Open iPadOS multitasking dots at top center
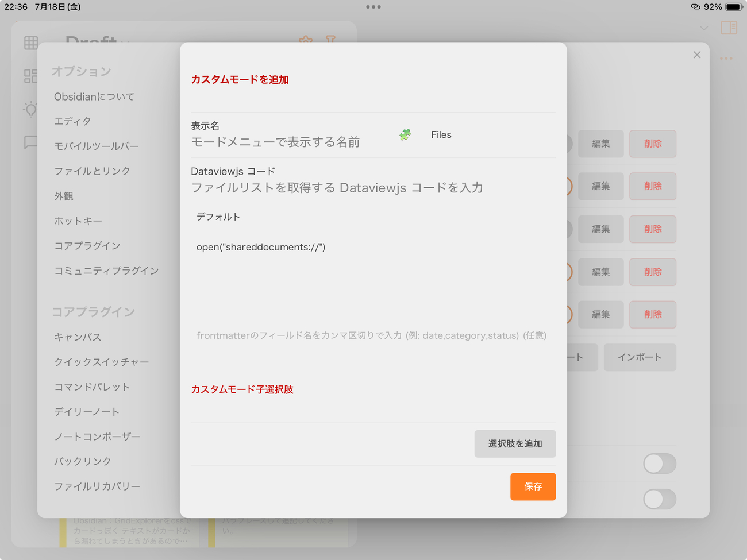The height and width of the screenshot is (560, 747). pos(373,7)
